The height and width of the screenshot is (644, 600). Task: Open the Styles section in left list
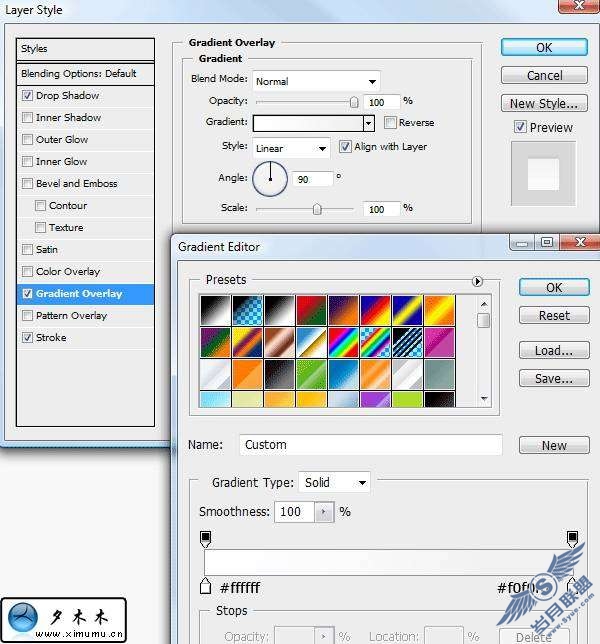tap(85, 49)
